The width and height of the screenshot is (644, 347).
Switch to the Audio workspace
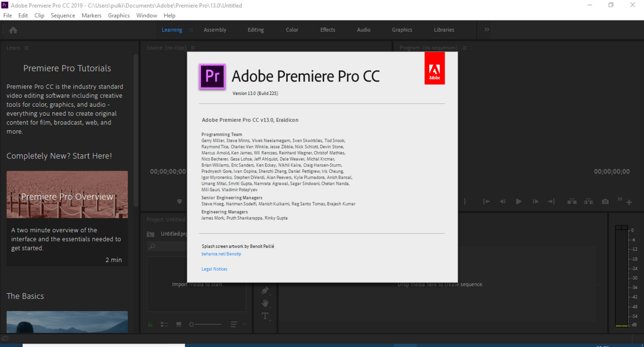364,30
